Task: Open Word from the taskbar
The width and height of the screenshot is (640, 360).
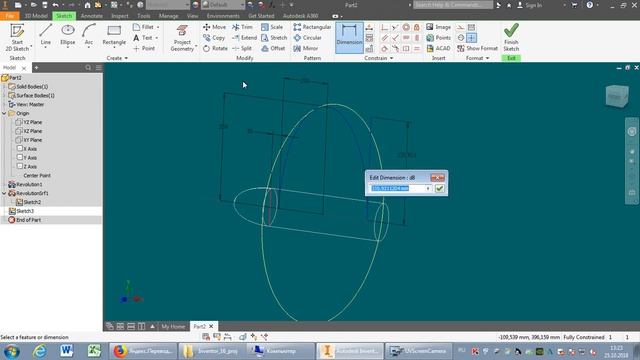Action: tap(67, 351)
